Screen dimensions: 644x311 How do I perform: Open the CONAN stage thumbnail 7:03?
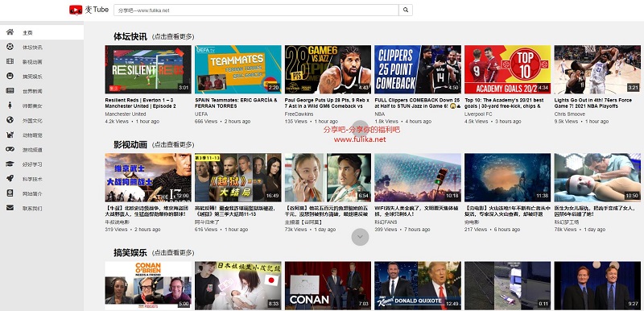coord(328,285)
